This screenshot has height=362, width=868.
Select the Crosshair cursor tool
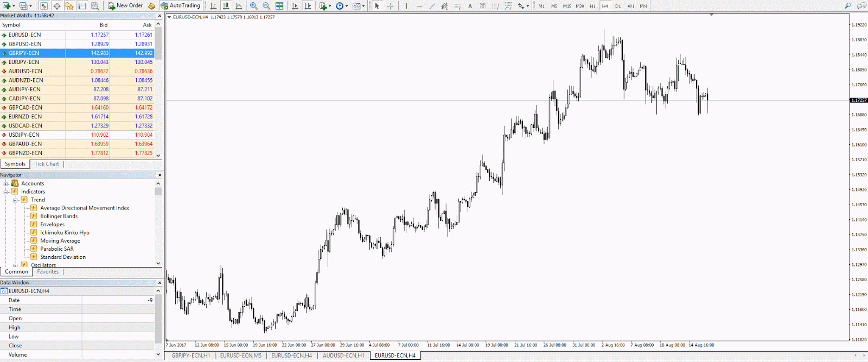pos(390,6)
